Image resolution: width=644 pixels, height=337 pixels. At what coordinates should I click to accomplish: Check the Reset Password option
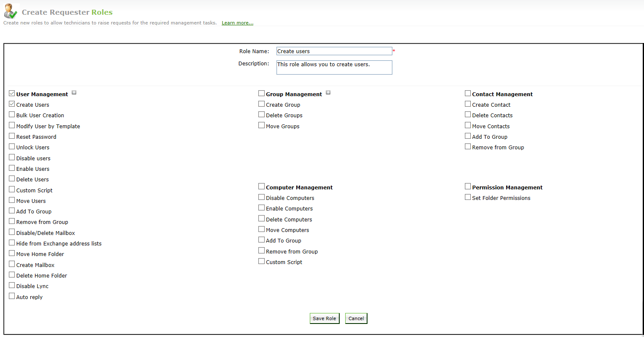click(x=12, y=136)
